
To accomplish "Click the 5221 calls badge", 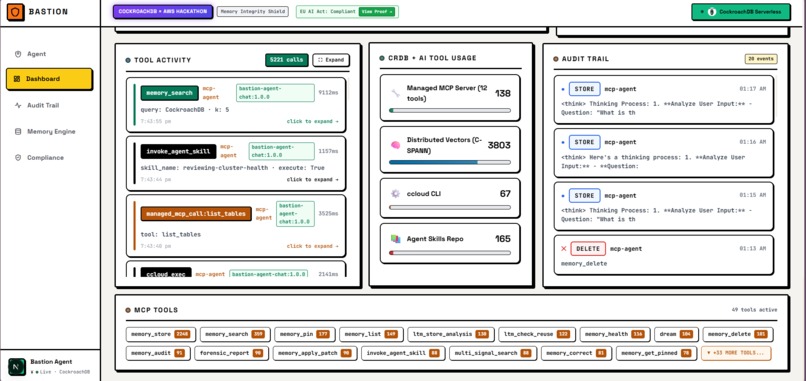I will click(x=287, y=60).
